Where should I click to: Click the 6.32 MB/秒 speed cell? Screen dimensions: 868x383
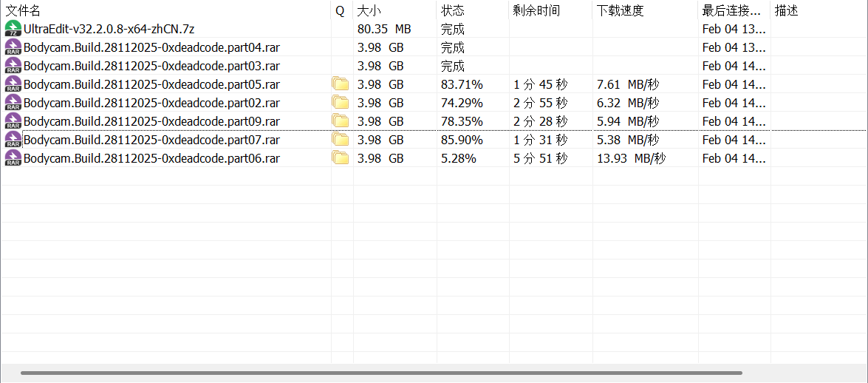point(629,103)
